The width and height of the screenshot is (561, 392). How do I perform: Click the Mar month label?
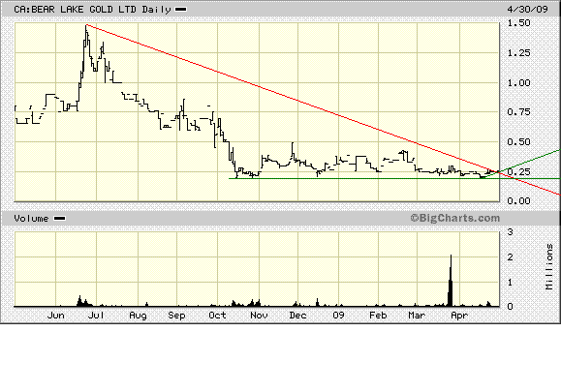point(417,316)
